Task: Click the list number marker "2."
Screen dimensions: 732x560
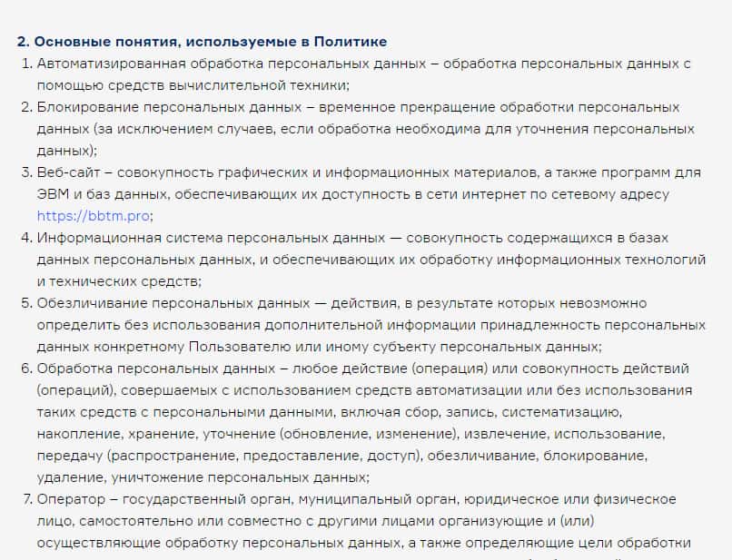Action: coord(26,107)
